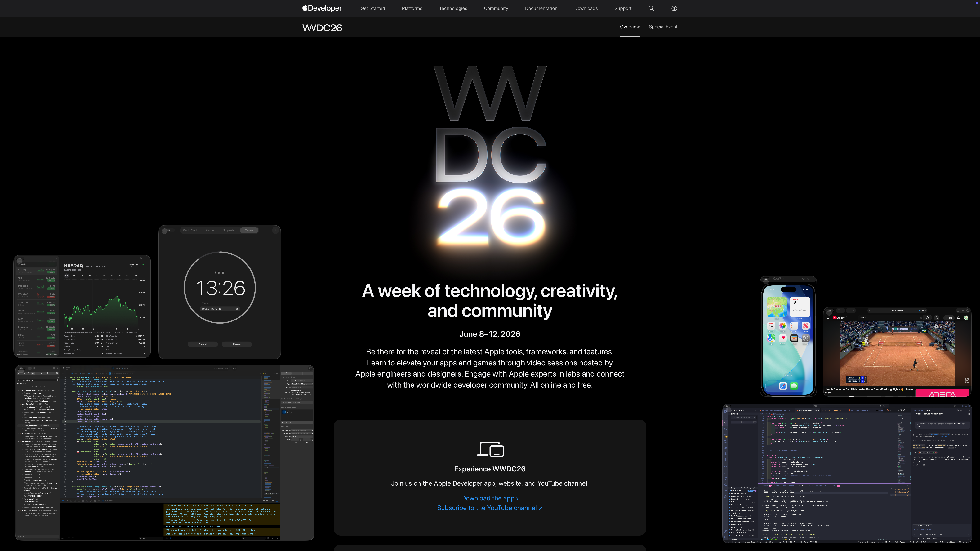Select the Dow Jones row in Stocks watchlist
The width and height of the screenshot is (980, 551).
[37, 328]
